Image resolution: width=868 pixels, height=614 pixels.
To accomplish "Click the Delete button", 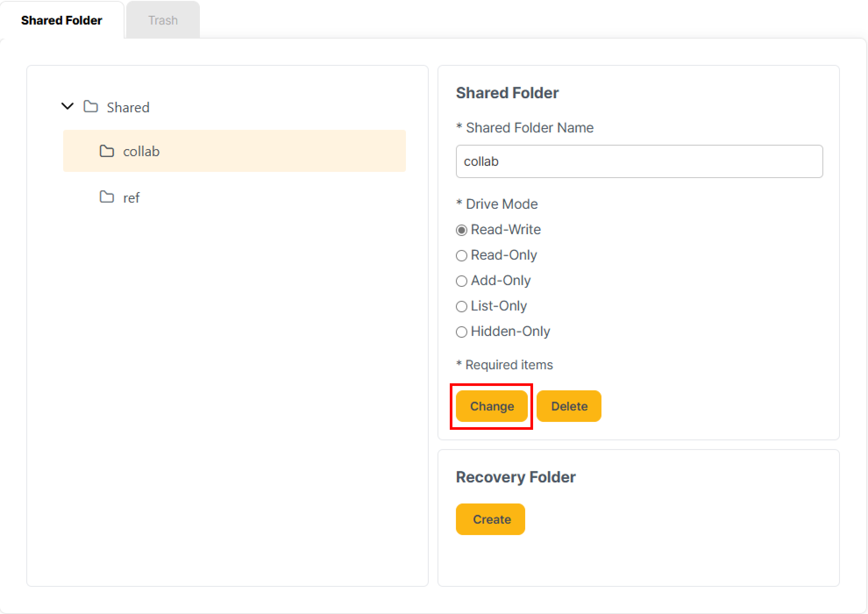I will point(569,406).
